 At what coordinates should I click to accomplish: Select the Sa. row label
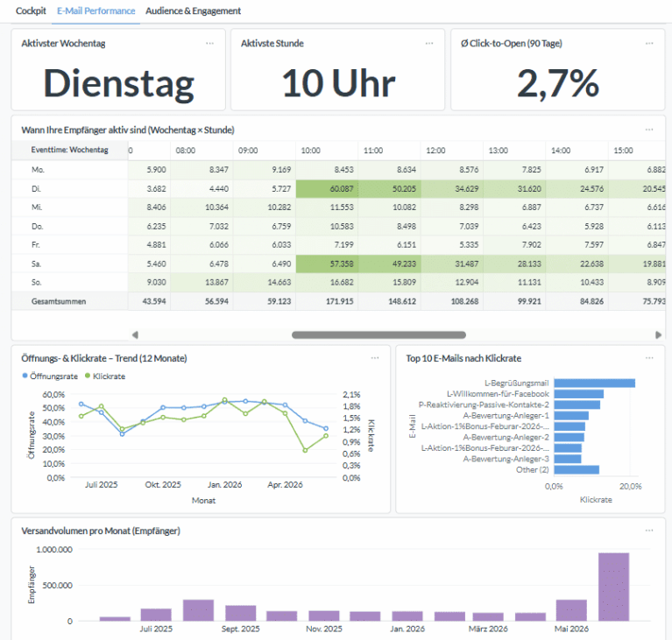click(37, 264)
